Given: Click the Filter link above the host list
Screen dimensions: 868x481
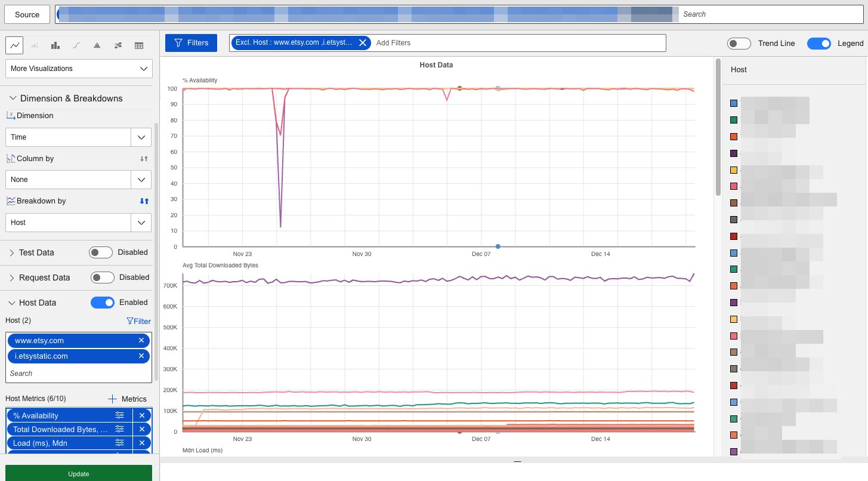Looking at the screenshot, I should click(x=138, y=321).
